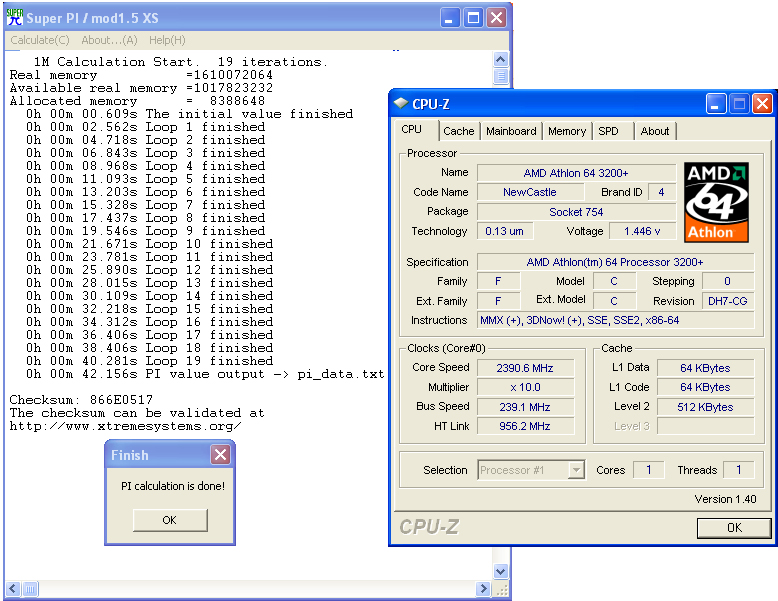This screenshot has height=601, width=778.
Task: Click the Bus Speed value 239.1 MHz
Action: click(x=525, y=407)
